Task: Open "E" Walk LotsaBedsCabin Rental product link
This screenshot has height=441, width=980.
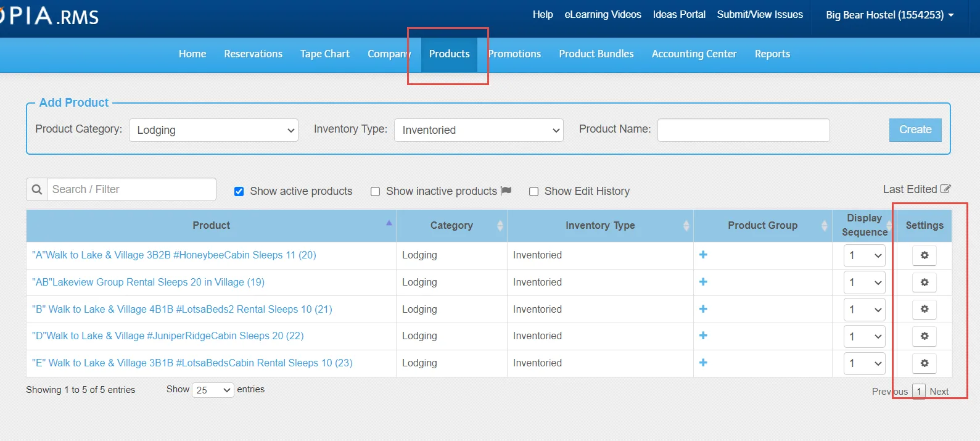Action: point(192,363)
